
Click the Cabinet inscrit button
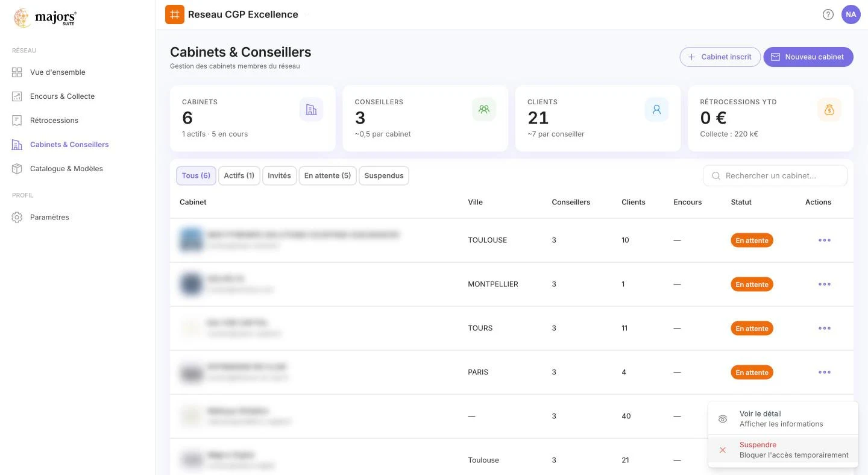[x=720, y=57]
